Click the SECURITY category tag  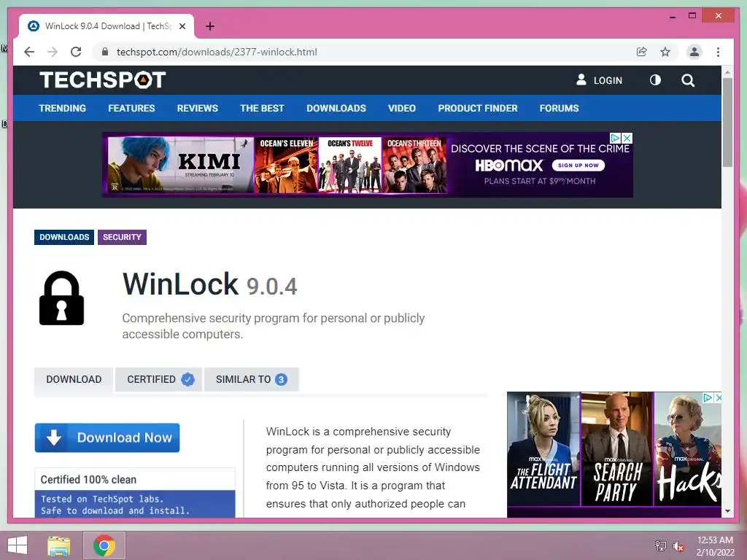(x=122, y=237)
